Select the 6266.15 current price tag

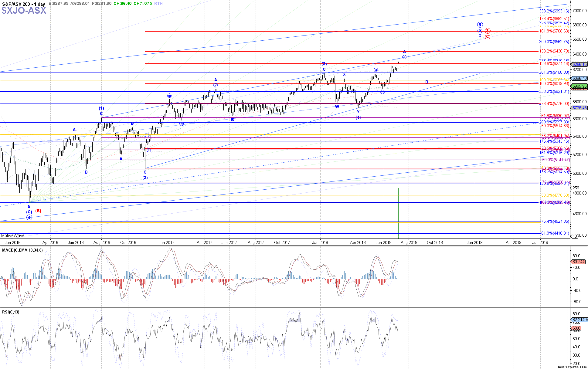tap(579, 64)
